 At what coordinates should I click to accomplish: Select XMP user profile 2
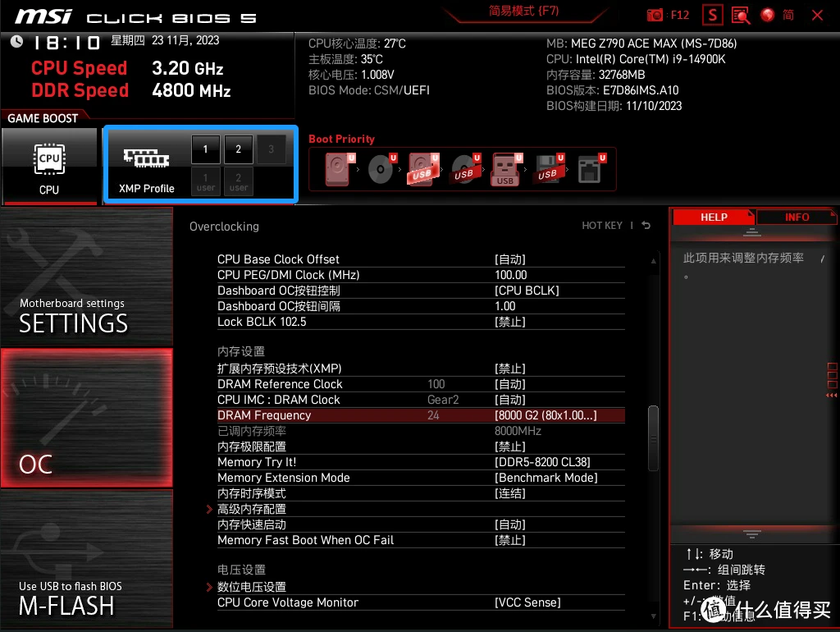click(x=239, y=181)
